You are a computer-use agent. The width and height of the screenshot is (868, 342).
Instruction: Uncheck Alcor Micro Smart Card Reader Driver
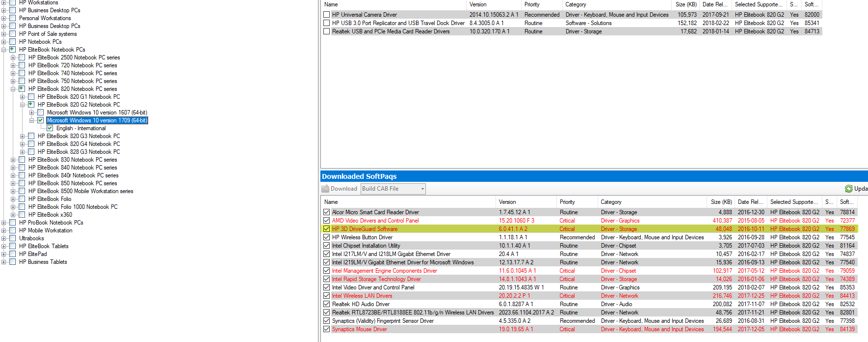326,212
